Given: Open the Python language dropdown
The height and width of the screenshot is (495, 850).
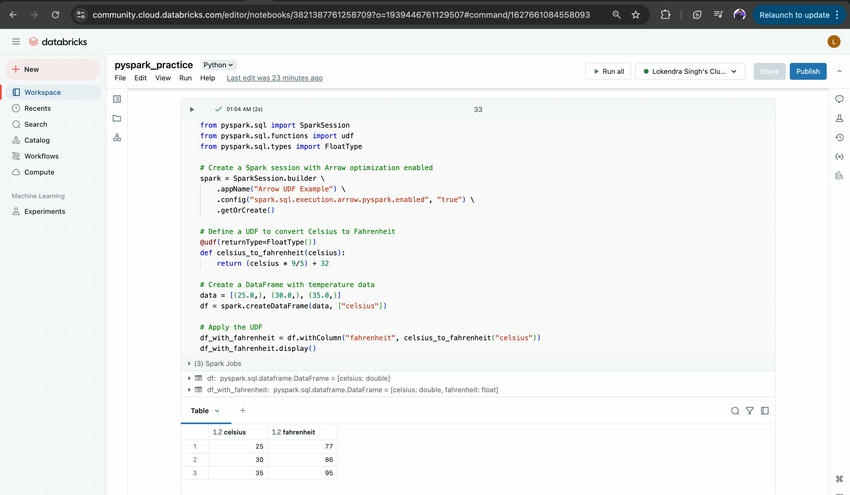Looking at the screenshot, I should 219,65.
